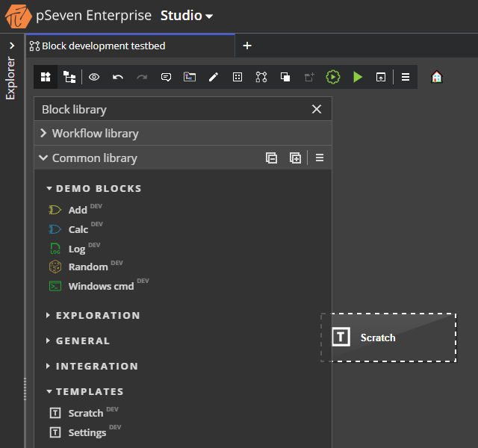Collapse the Demo Blocks group

49,189
